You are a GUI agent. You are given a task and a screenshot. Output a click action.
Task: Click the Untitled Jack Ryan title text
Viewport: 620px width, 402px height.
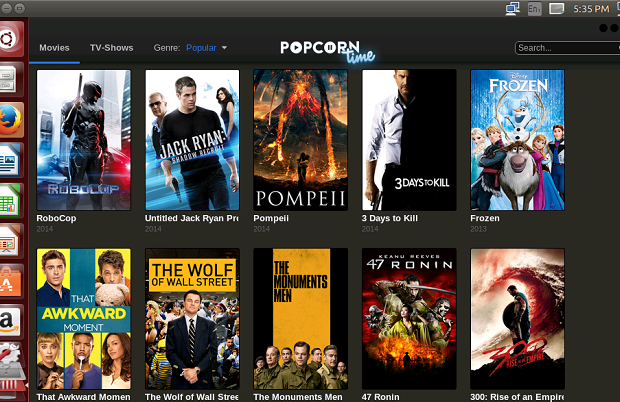click(x=191, y=218)
